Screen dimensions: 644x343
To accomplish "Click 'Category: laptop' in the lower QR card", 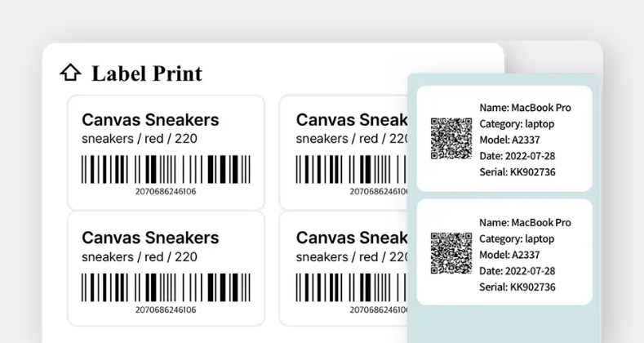I will (x=517, y=238).
